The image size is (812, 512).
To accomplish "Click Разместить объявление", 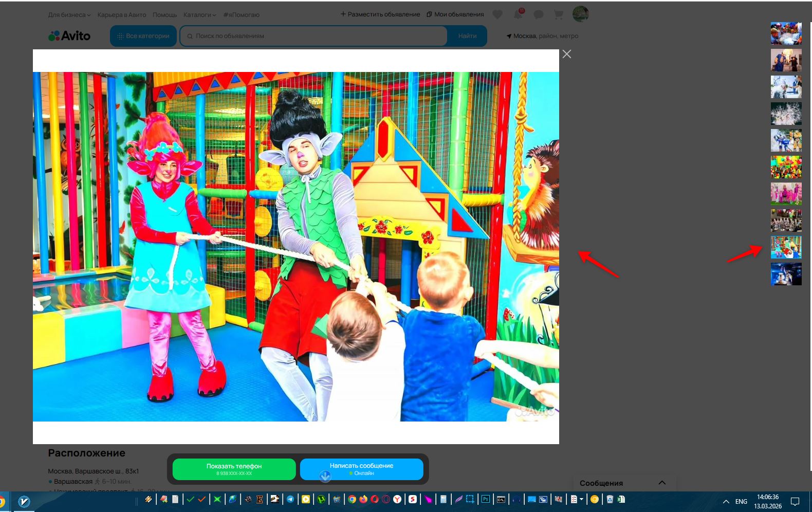I will click(380, 14).
